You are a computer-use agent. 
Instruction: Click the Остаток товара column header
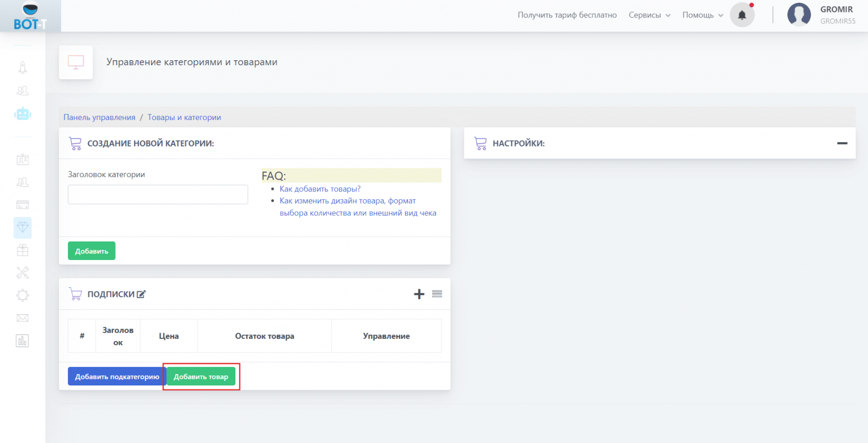click(x=265, y=336)
